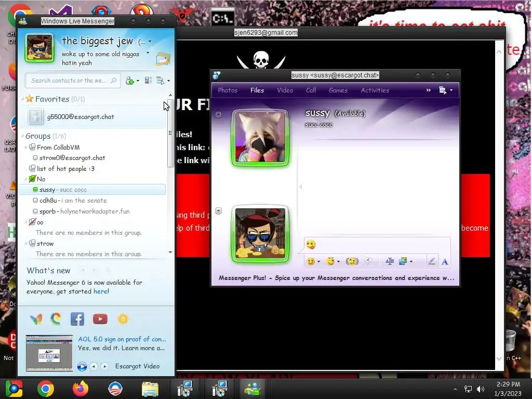Follow the Yahoo Messenger 'here' link

pyautogui.click(x=101, y=291)
